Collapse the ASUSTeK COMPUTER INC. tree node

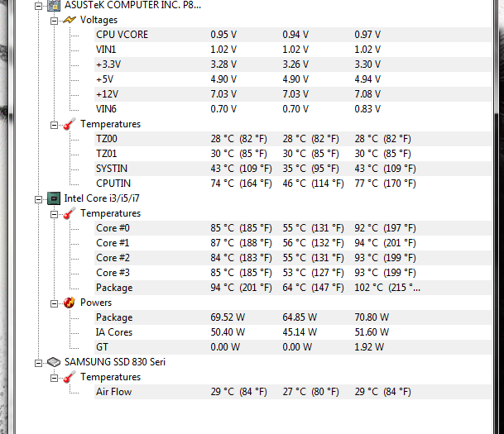click(38, 6)
